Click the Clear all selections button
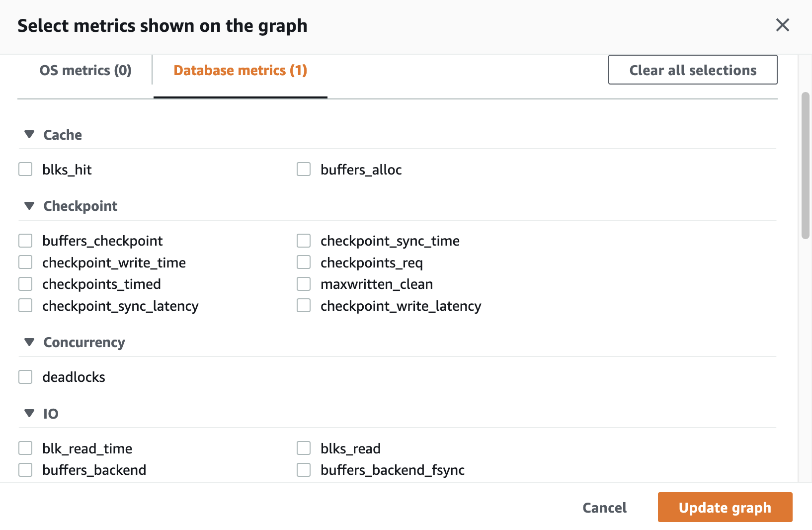 [x=693, y=70]
